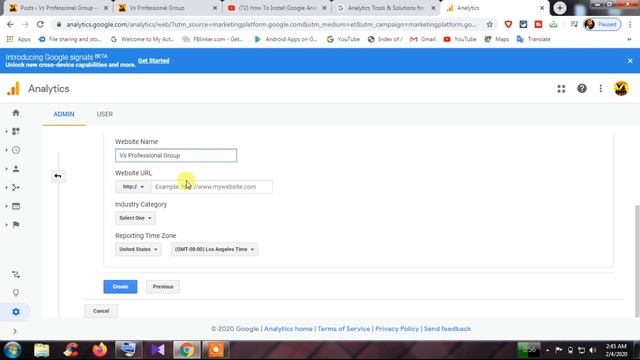Show more bookmarks with the chevron
Screen dimensions: 640x360
[x=629, y=39]
